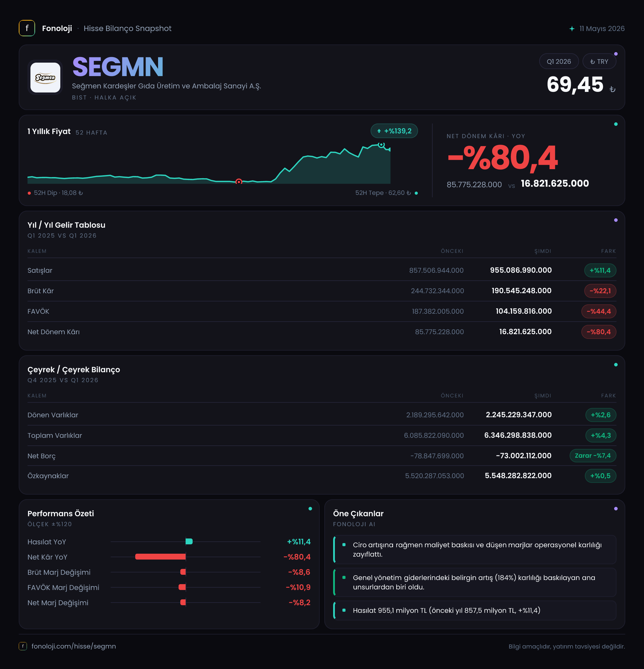Click the +%11,4 badge in Satışlar row
The width and height of the screenshot is (644, 669).
[600, 270]
